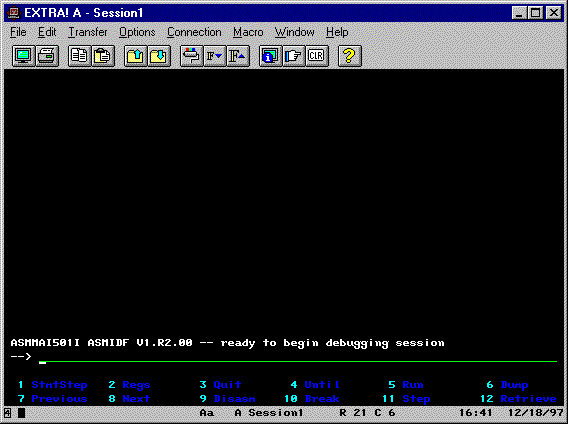Open the File menu
The image size is (568, 424).
point(18,32)
